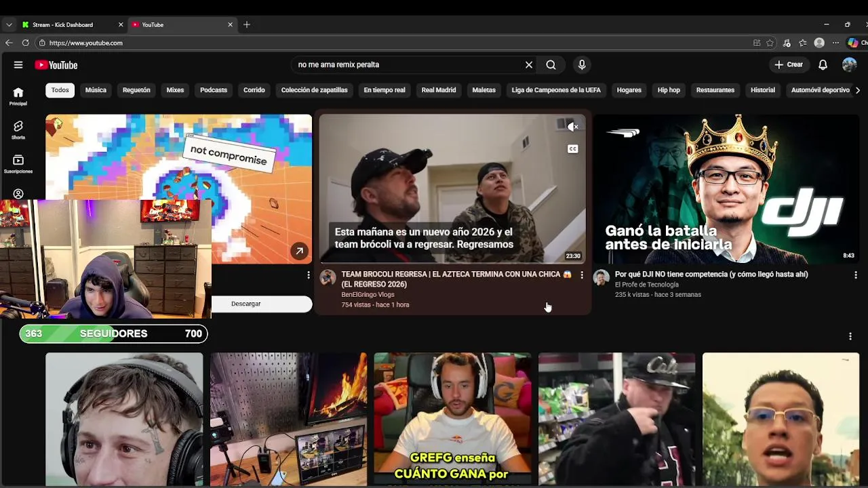Select Colección de zapatillas chip
Screen dimensions: 868x488
click(x=314, y=90)
